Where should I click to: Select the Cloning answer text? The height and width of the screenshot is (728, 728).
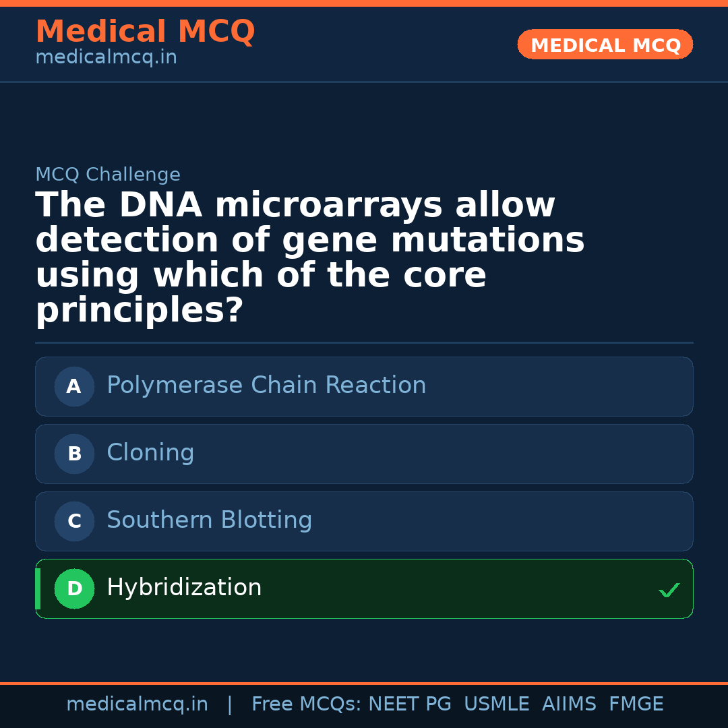point(150,453)
